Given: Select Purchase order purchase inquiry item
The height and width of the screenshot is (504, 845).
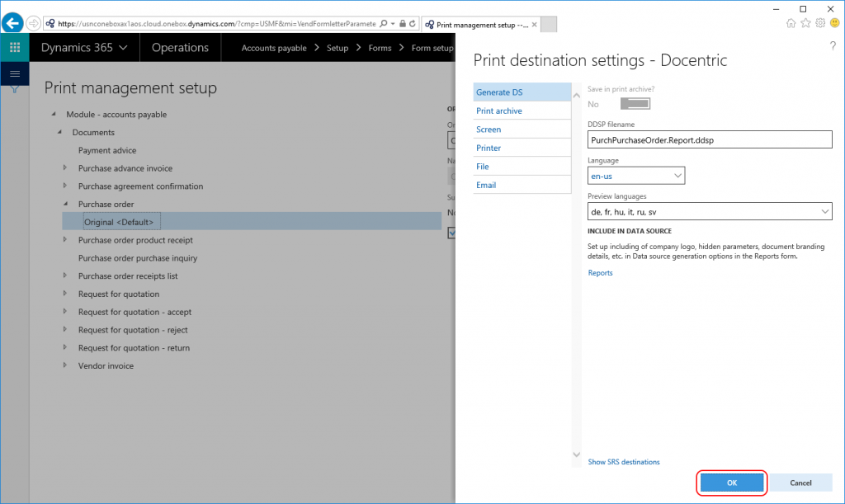Looking at the screenshot, I should click(x=138, y=258).
